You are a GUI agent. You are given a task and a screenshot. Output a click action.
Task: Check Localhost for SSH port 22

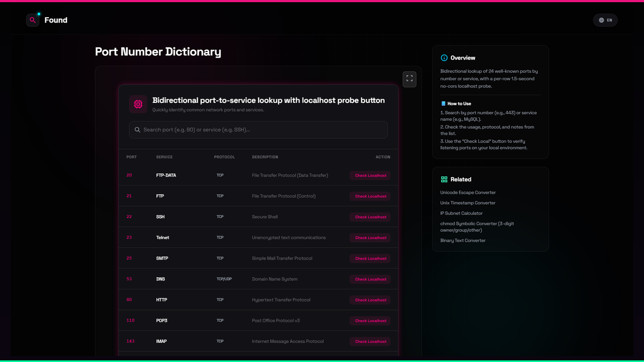point(370,217)
